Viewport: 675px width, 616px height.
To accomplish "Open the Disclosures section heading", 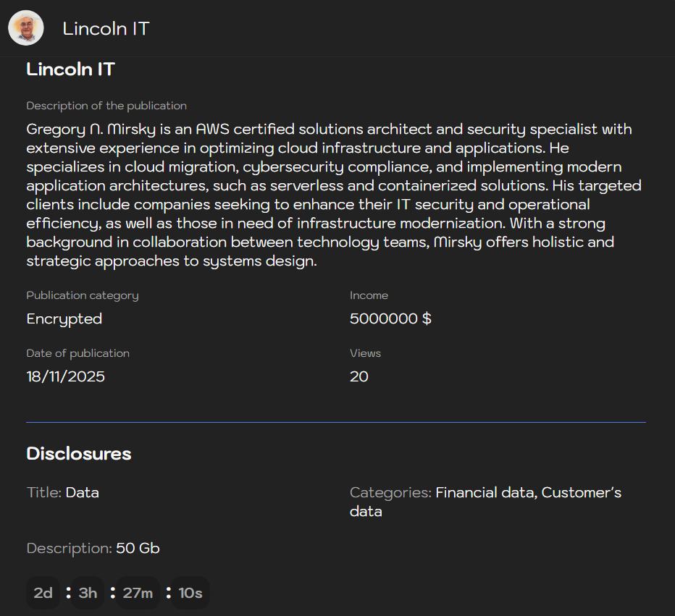I will [79, 454].
